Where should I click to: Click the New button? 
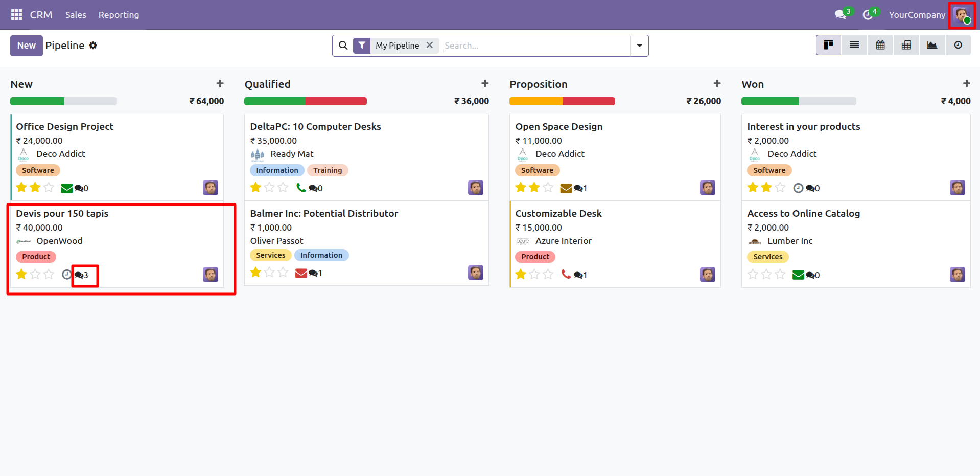point(27,46)
